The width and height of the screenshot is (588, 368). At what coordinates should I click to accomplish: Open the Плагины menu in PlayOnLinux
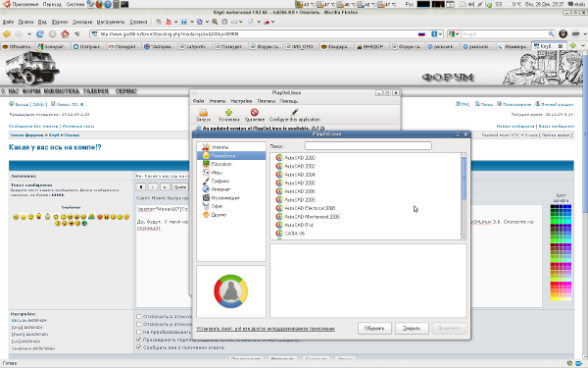pyautogui.click(x=266, y=101)
